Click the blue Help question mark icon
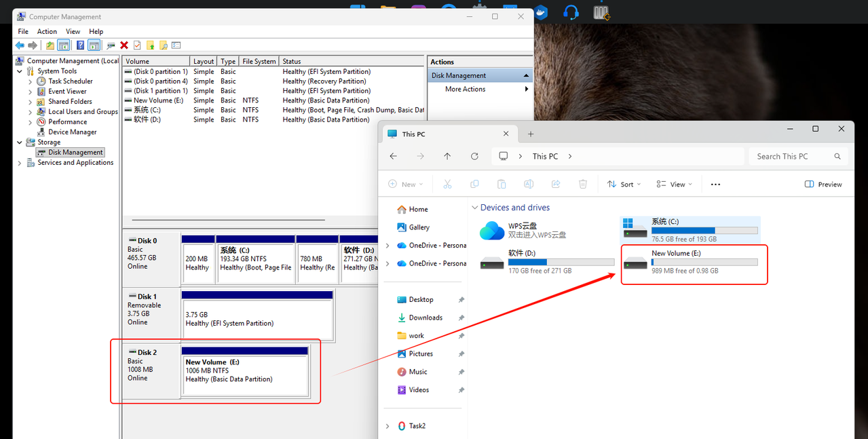This screenshot has height=439, width=868. [x=80, y=45]
